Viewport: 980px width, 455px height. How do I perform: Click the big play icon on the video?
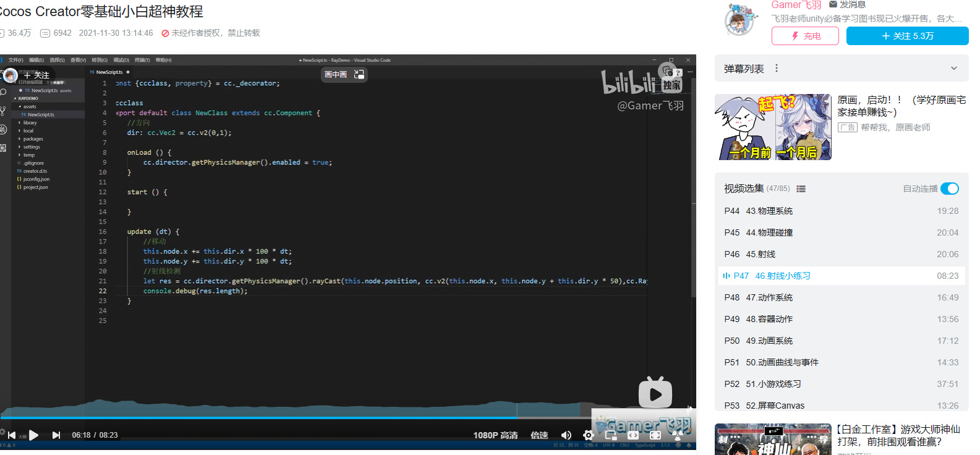coord(655,393)
